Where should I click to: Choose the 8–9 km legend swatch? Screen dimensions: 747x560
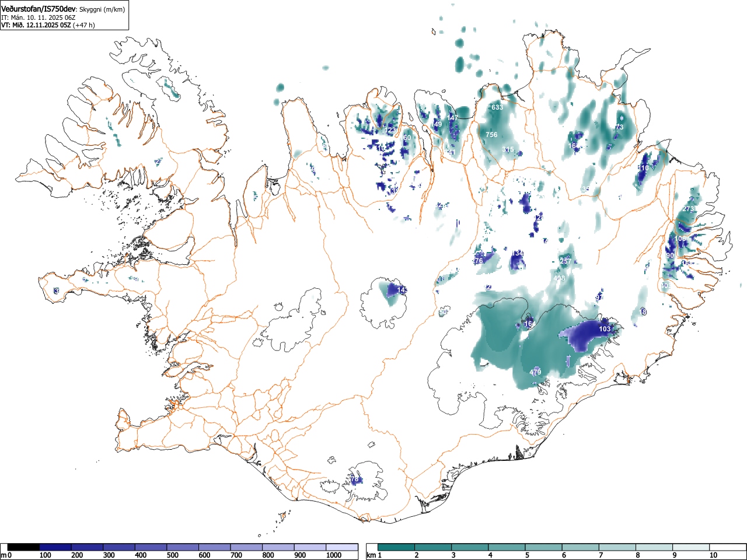(x=654, y=547)
